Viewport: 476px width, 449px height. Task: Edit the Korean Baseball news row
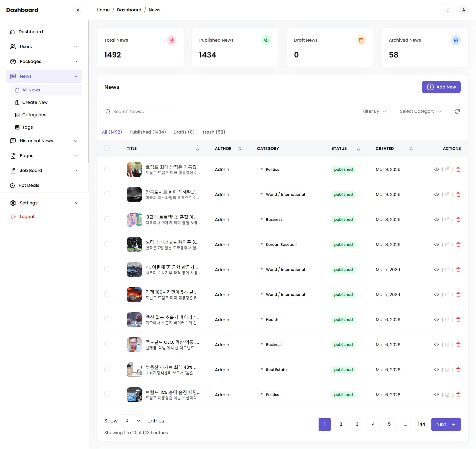tap(447, 244)
